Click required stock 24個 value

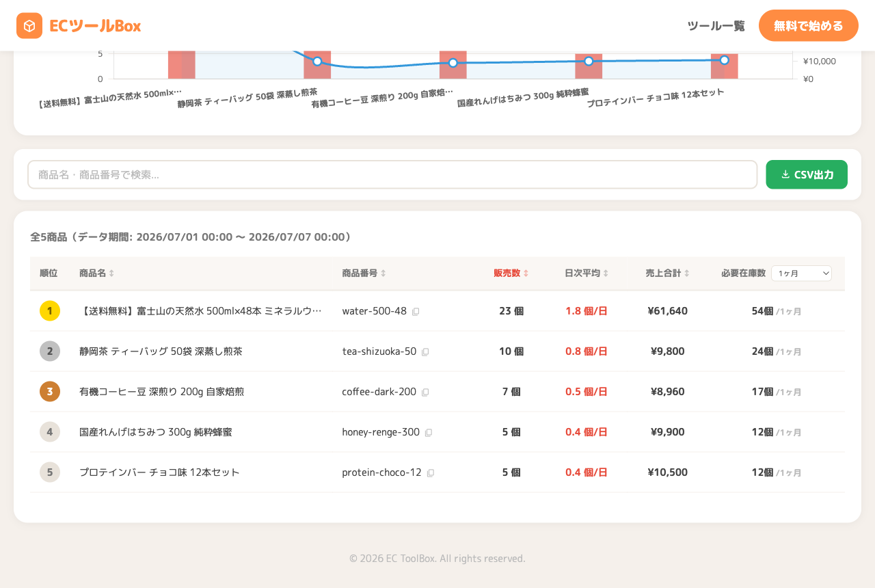click(763, 351)
